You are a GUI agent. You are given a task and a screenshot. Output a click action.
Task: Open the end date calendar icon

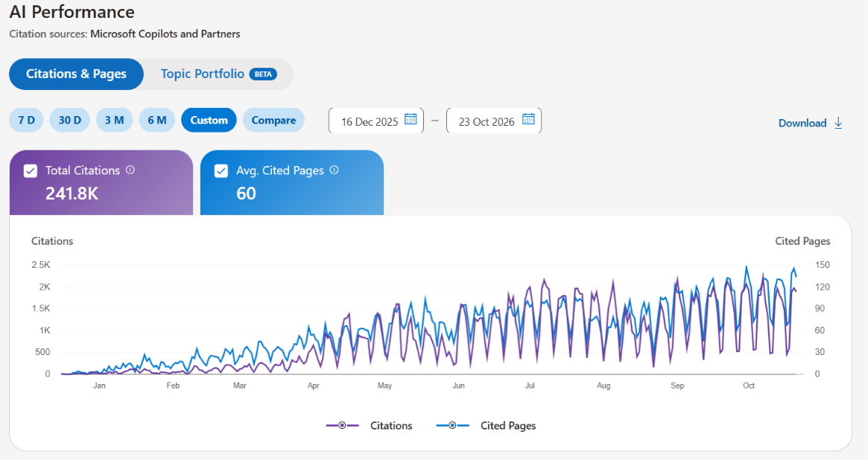click(x=528, y=119)
